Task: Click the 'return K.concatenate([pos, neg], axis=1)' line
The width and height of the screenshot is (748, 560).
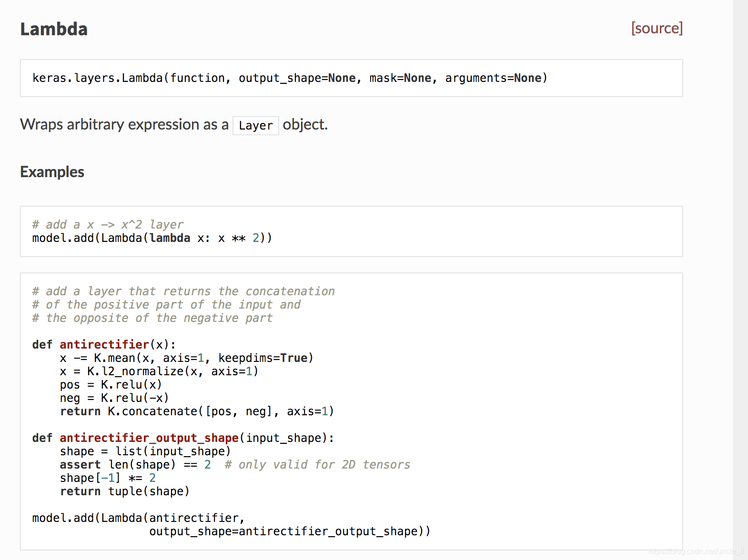Action: 197,411
